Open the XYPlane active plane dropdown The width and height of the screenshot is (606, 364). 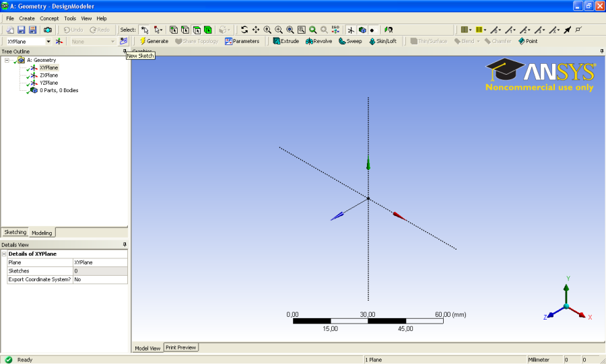pos(48,41)
